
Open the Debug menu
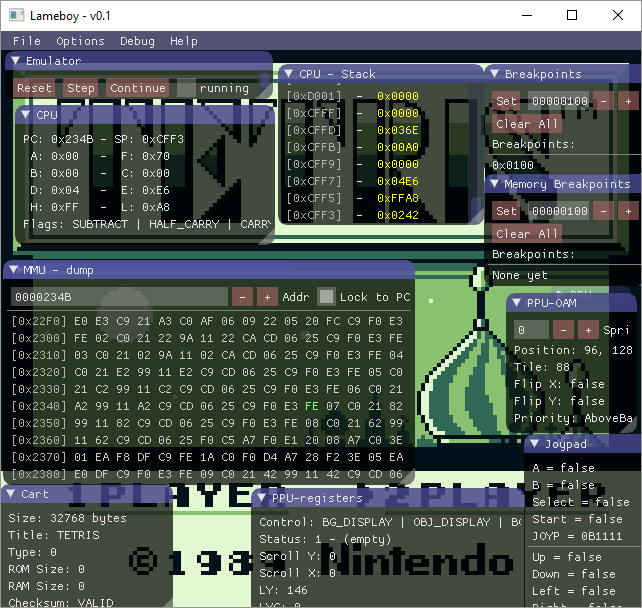(x=137, y=41)
